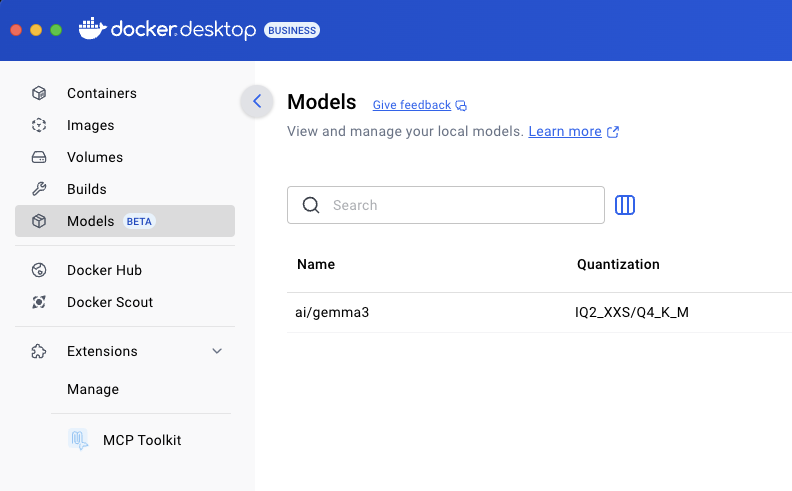This screenshot has height=491, width=792.
Task: Open the Learn more link
Action: click(x=565, y=131)
